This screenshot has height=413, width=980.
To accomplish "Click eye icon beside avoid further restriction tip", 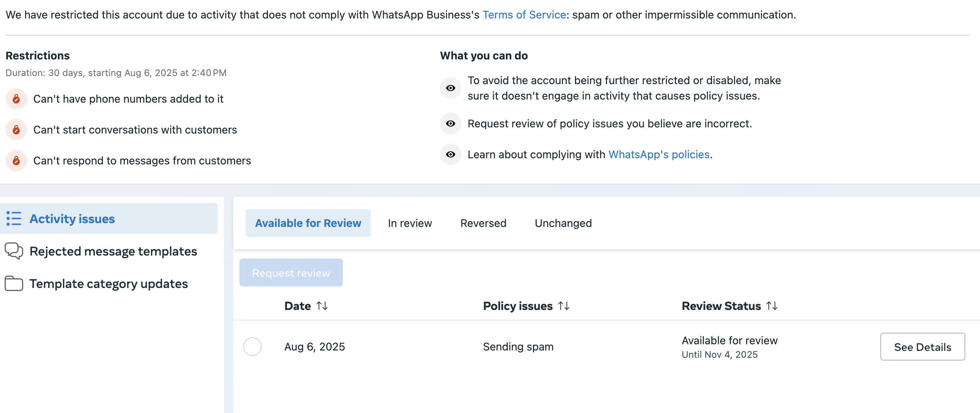I will pyautogui.click(x=451, y=88).
